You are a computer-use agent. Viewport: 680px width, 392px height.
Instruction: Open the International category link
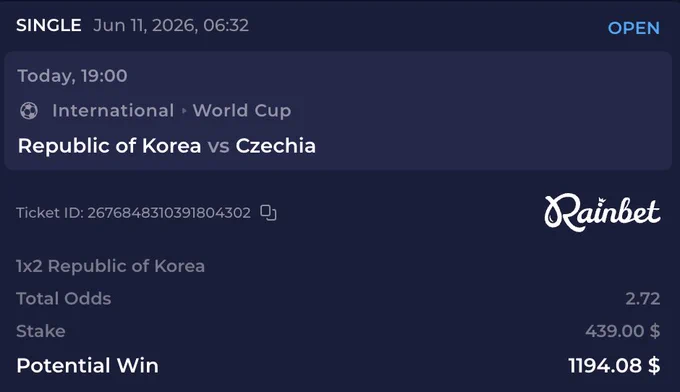coord(113,110)
